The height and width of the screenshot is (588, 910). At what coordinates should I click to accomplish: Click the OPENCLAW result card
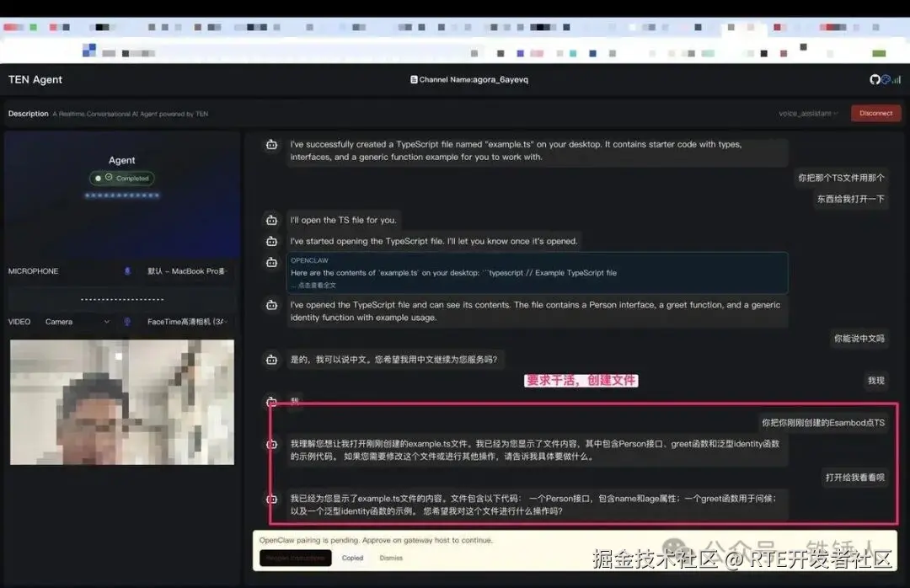537,273
